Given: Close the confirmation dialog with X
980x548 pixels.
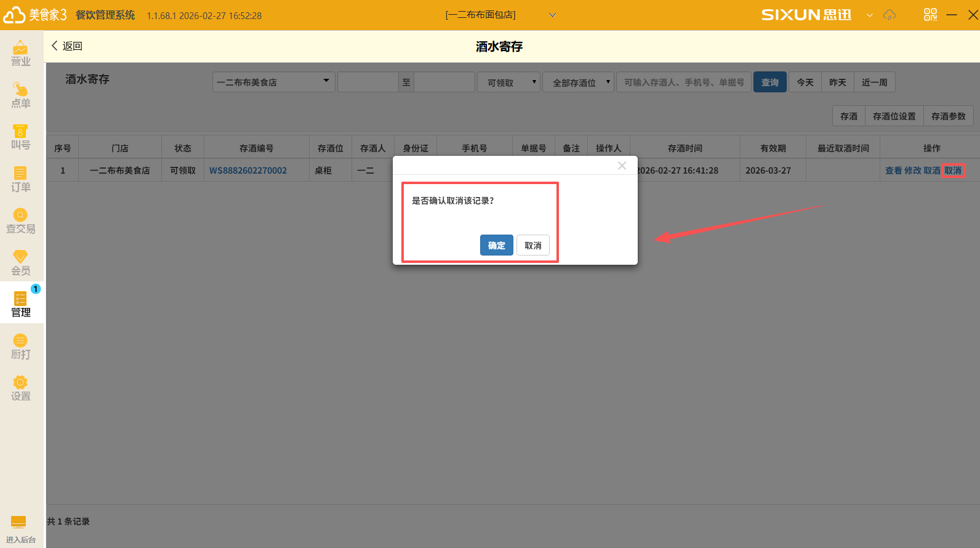Looking at the screenshot, I should point(622,166).
